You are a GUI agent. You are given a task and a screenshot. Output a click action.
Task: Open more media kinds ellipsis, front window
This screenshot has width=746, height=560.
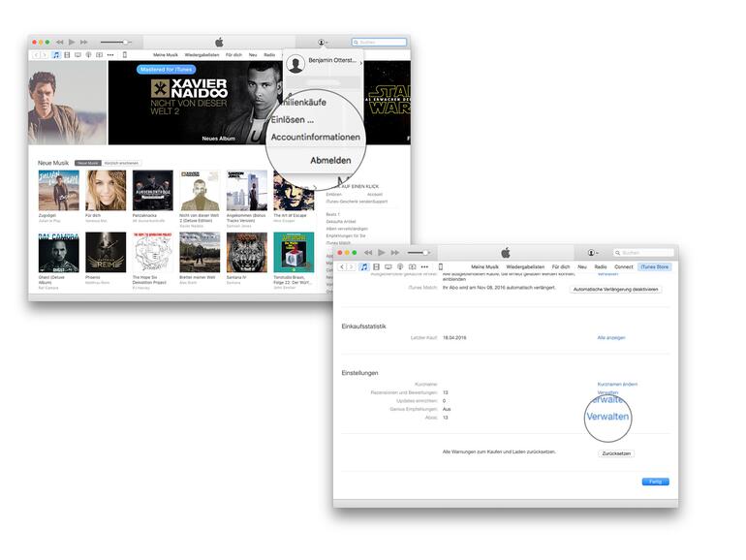tap(424, 266)
